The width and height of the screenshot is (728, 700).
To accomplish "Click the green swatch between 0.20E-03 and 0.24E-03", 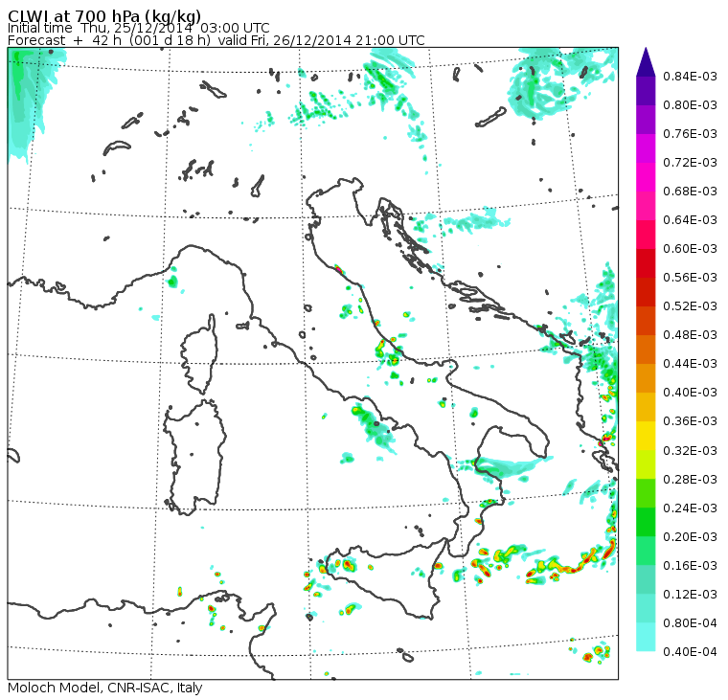I will [646, 523].
